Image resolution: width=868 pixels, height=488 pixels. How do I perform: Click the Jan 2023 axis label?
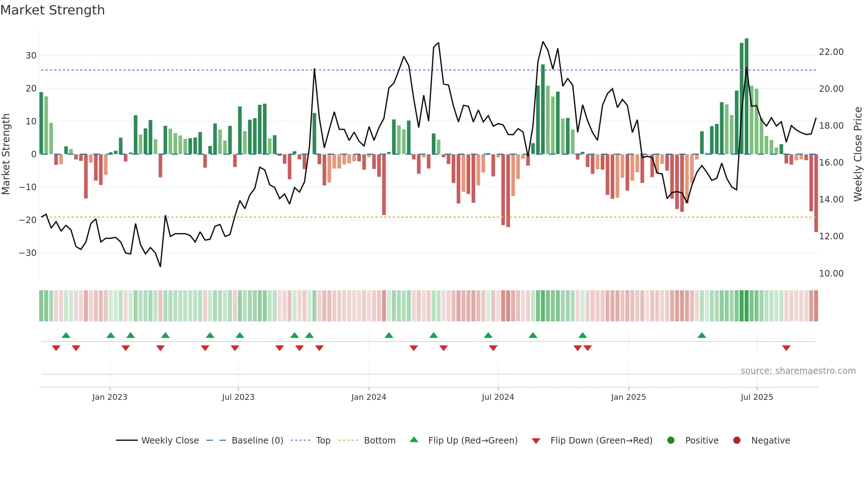point(110,397)
